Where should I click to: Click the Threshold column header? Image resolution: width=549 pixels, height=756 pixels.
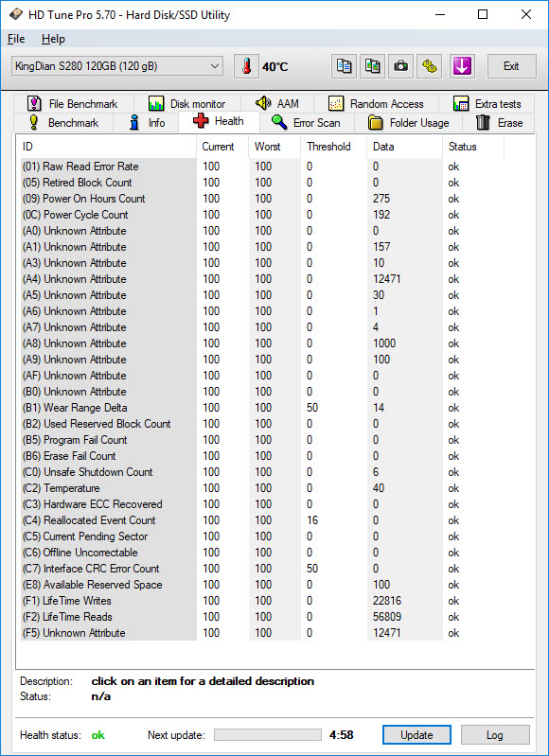334,147
